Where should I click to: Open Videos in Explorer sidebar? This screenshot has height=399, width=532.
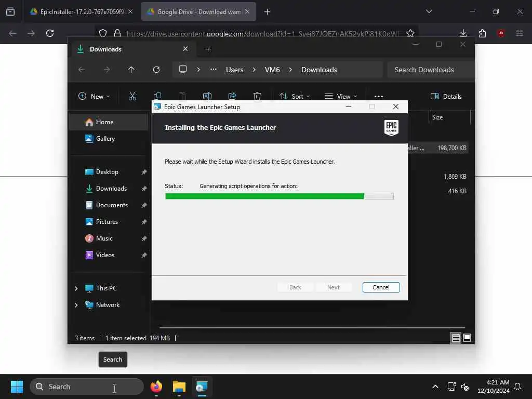tap(109, 255)
